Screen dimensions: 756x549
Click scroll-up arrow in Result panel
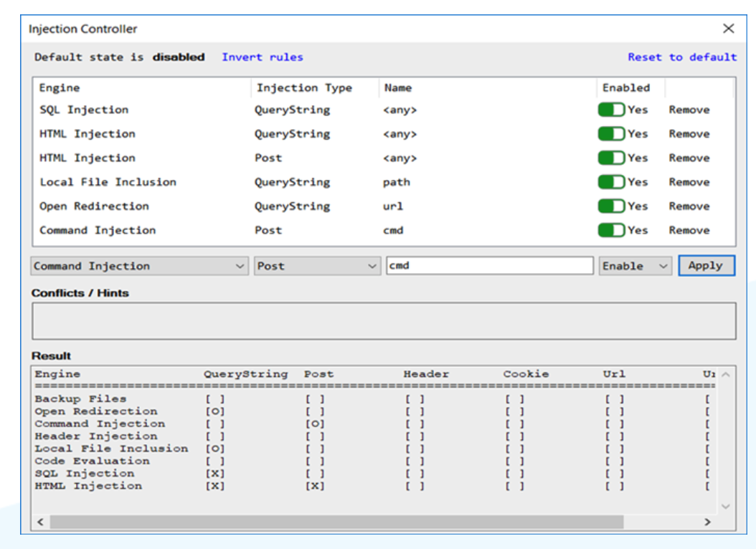pyautogui.click(x=726, y=375)
